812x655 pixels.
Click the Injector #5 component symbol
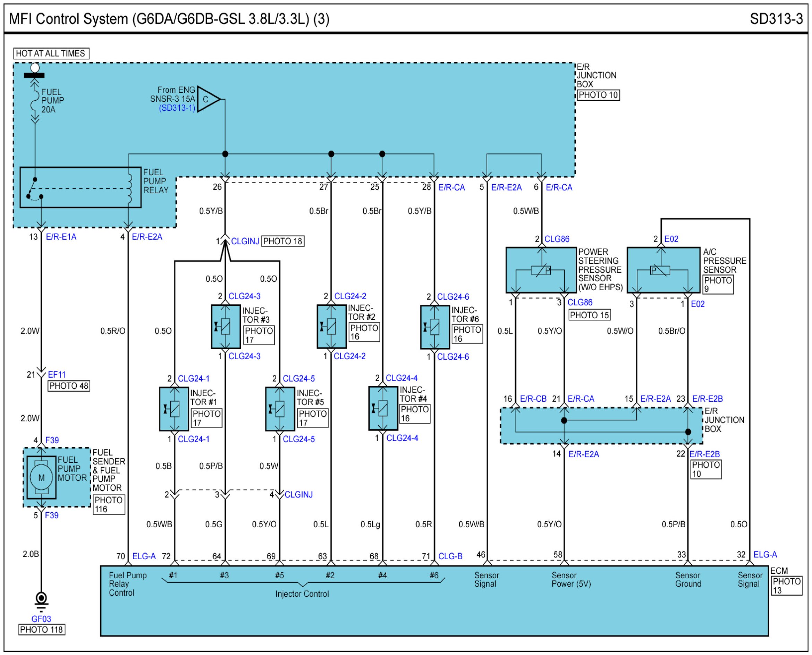(280, 409)
